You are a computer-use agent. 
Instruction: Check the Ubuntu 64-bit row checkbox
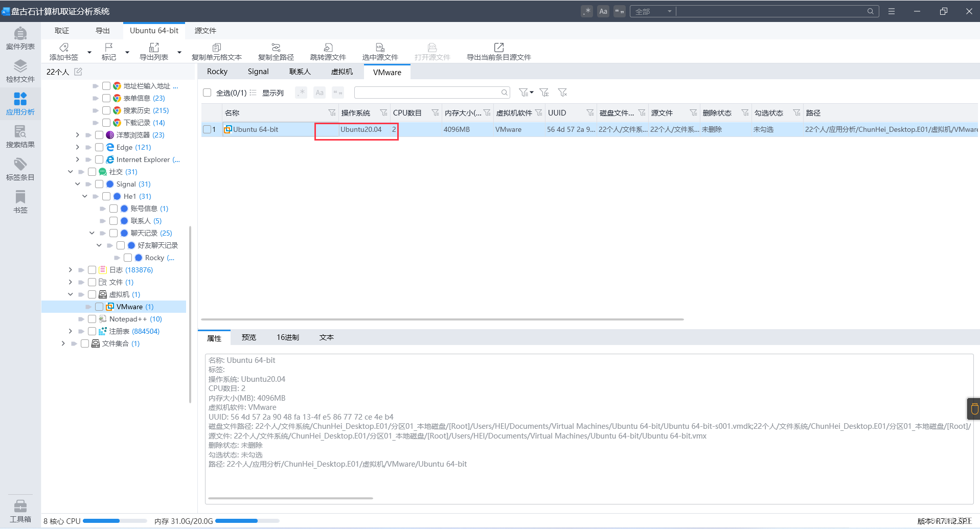click(x=207, y=129)
